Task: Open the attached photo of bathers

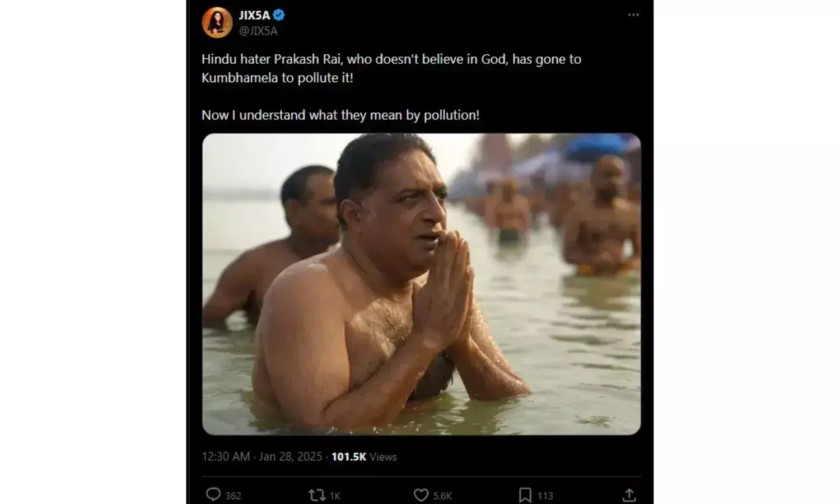Action: tap(421, 284)
